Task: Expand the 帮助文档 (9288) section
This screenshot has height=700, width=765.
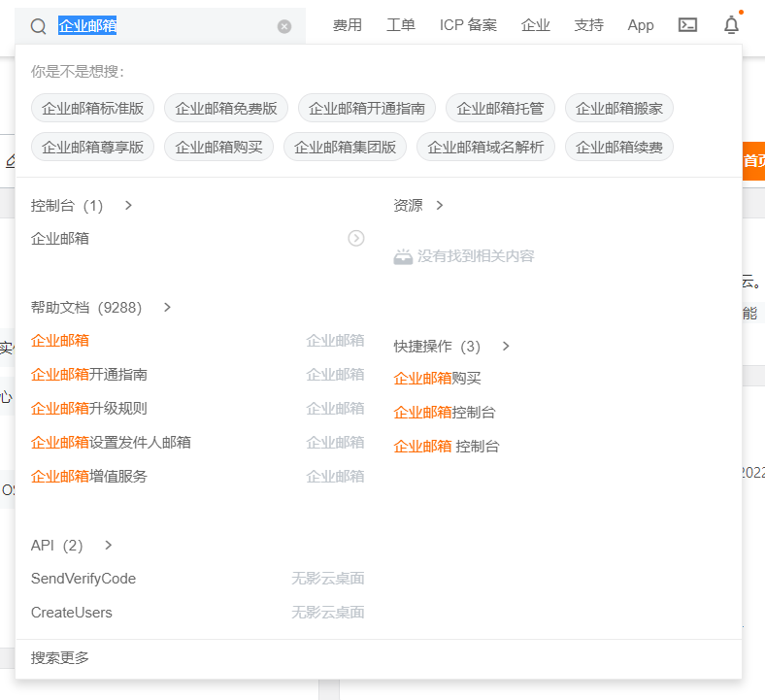Action: [167, 308]
